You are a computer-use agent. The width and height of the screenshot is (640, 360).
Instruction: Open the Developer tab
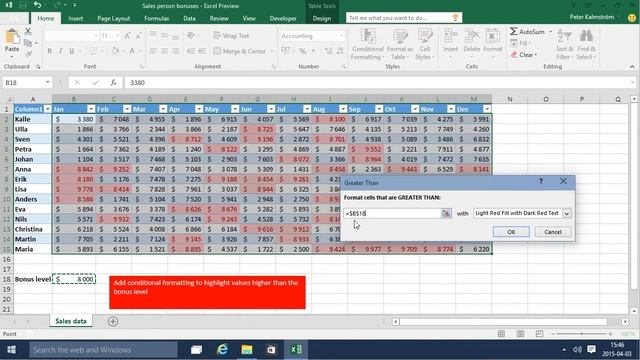tap(283, 18)
